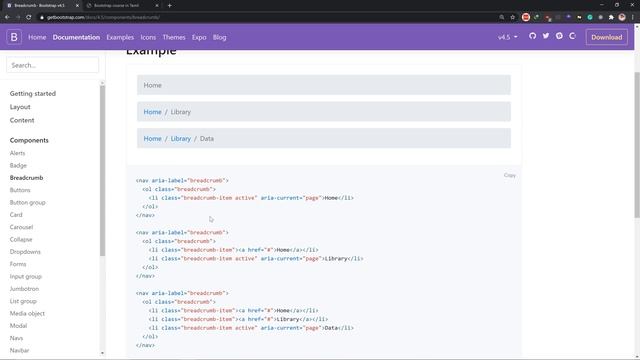Click sidebar scrollbar down arrow
This screenshot has width=640, height=360.
pos(102,353)
